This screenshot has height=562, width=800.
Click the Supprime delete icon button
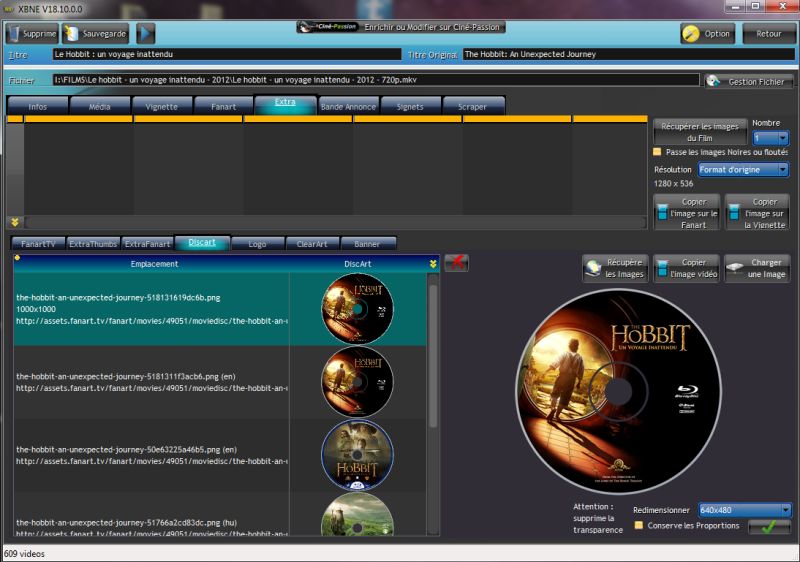(x=32, y=33)
